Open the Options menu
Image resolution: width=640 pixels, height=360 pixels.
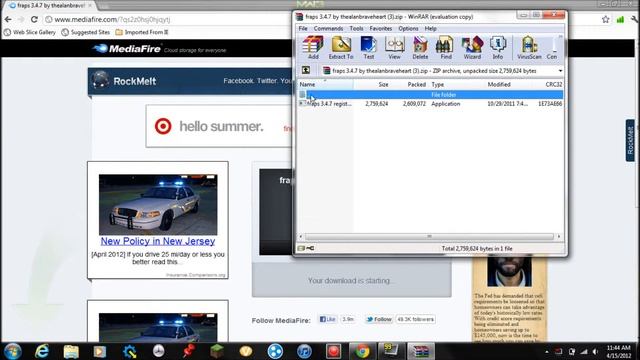coord(408,29)
